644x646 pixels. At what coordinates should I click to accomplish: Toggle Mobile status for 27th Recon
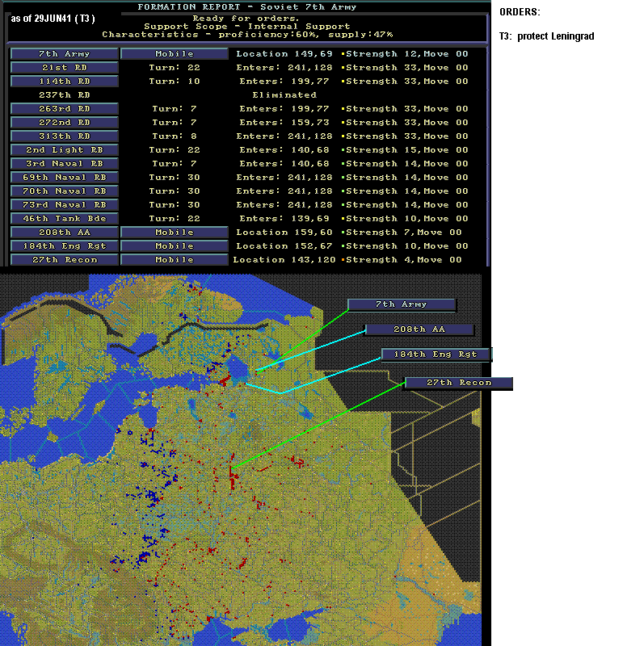(x=175, y=260)
